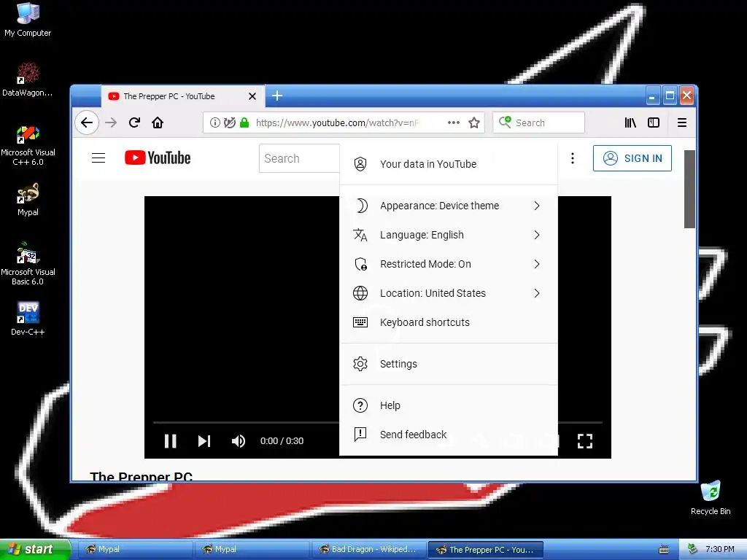Click the SIGN IN button
Screen dimensions: 747x560
tap(632, 158)
